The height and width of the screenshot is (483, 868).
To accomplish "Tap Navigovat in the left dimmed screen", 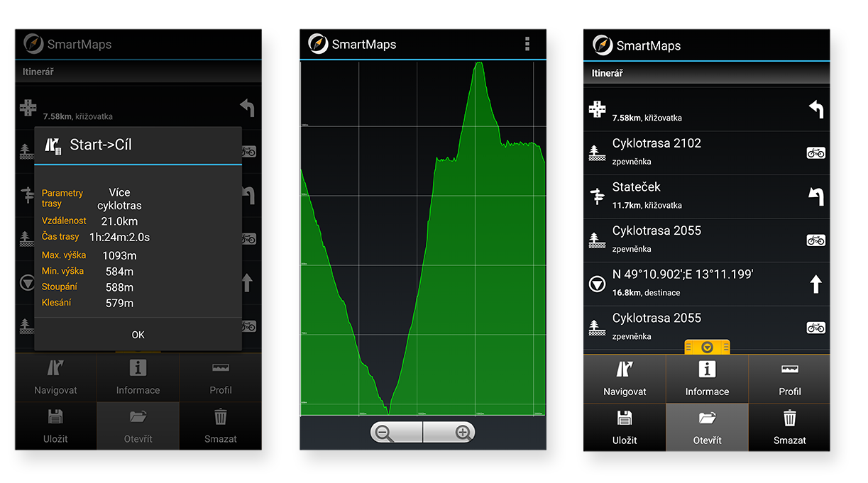I will tap(55, 377).
